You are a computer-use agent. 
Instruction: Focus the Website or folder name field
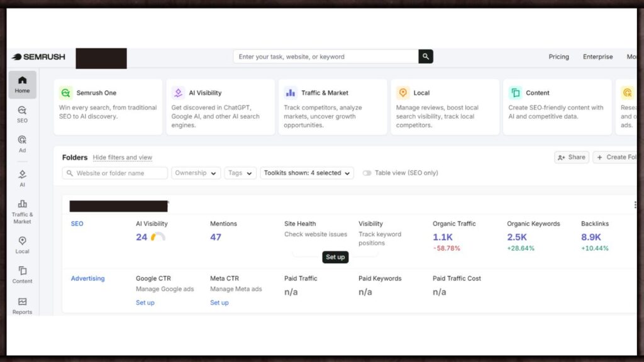(115, 173)
